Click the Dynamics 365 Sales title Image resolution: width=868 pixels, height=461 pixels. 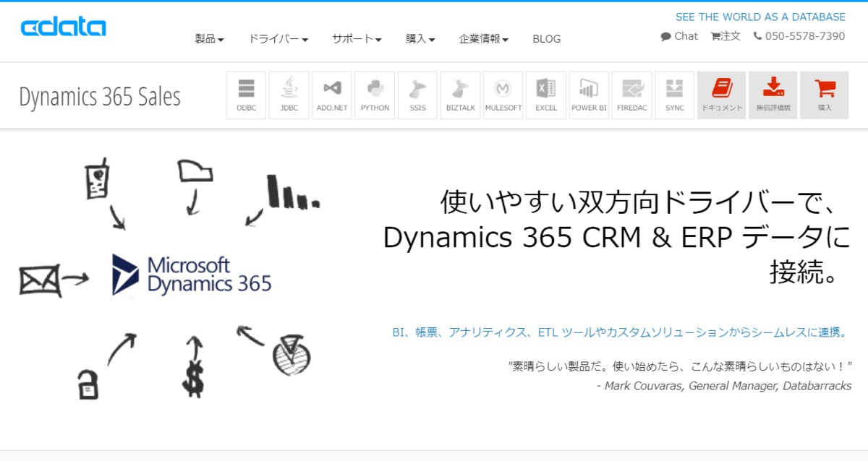click(100, 97)
